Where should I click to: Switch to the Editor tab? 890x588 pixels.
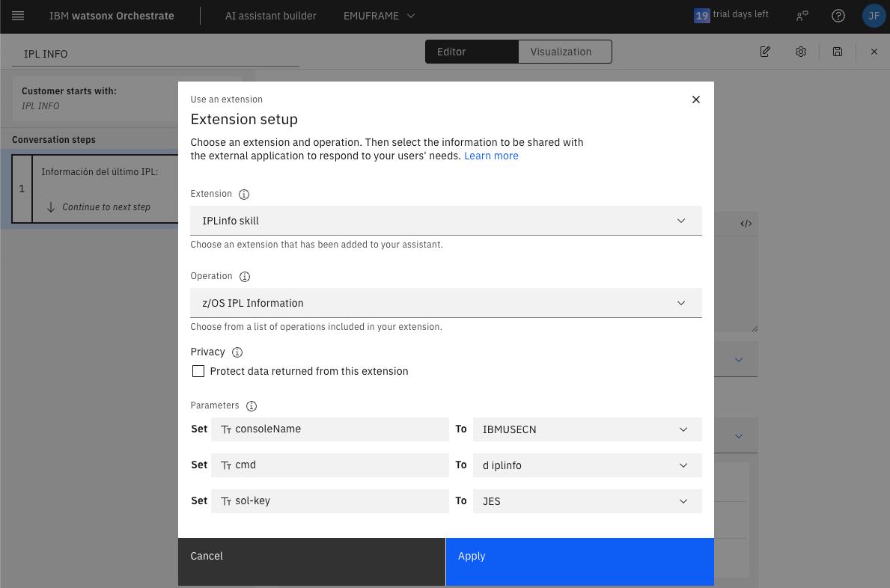coord(472,52)
